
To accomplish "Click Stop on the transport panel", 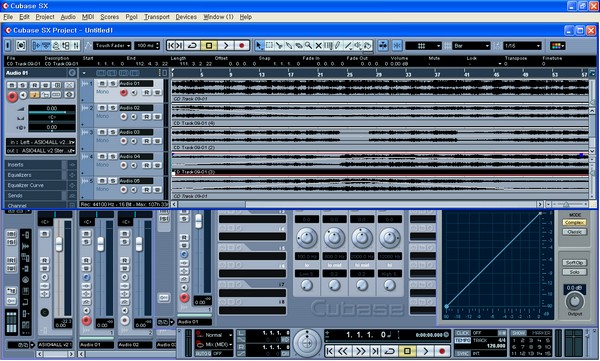I will click(x=408, y=351).
